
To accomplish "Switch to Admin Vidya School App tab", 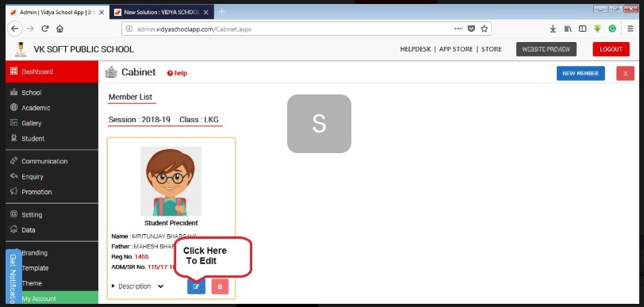I will (x=57, y=13).
